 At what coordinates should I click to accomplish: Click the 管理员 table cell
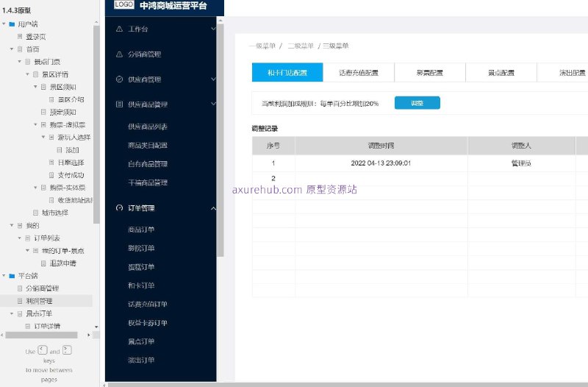click(x=521, y=163)
